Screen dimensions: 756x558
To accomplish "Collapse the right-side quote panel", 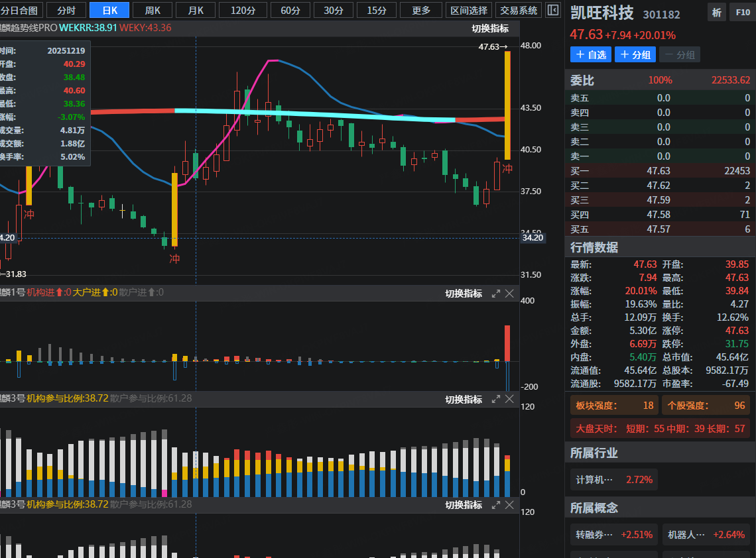I will [x=552, y=10].
